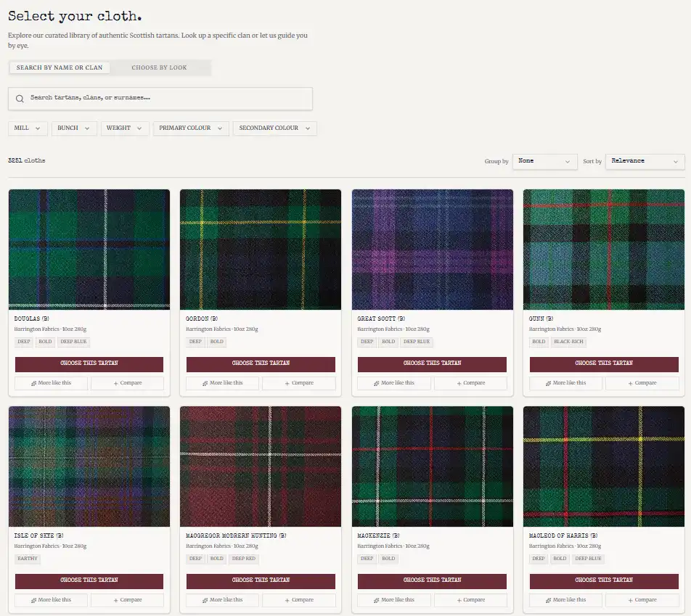Click More like this under MacKenzie
The height and width of the screenshot is (616, 691).
coord(394,600)
